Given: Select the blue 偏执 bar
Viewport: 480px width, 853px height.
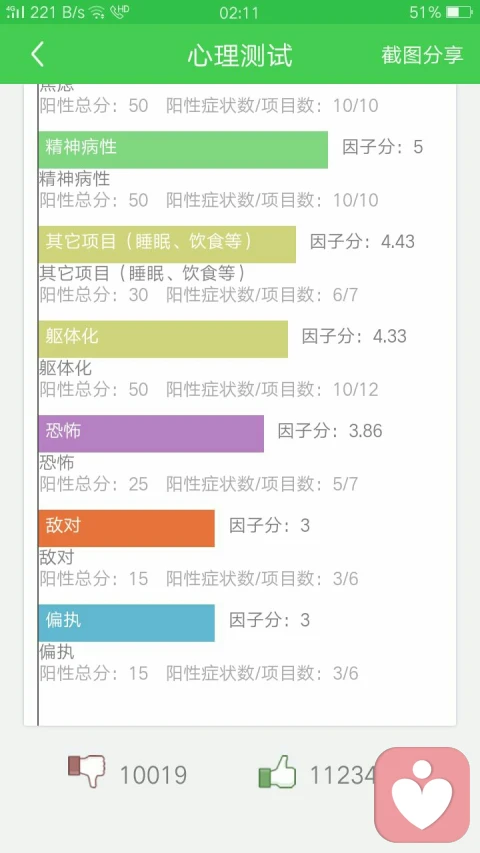Looking at the screenshot, I should tap(126, 623).
